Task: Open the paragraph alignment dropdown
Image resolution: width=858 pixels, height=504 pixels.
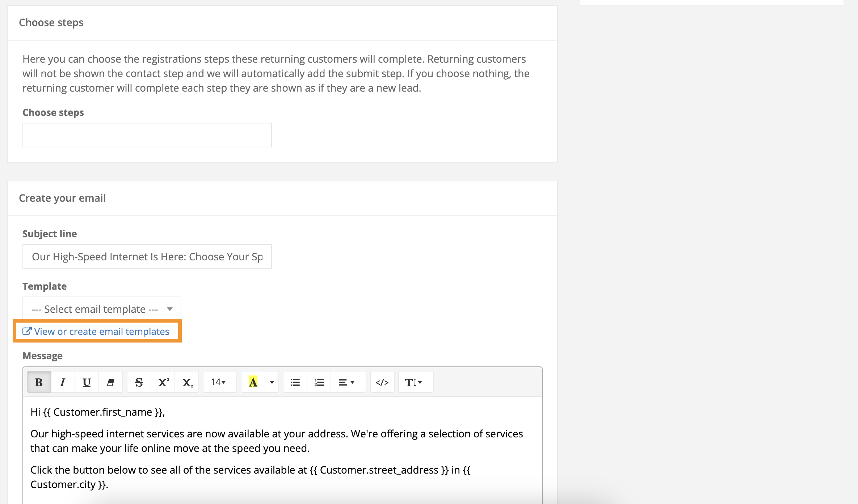Action: click(x=348, y=382)
